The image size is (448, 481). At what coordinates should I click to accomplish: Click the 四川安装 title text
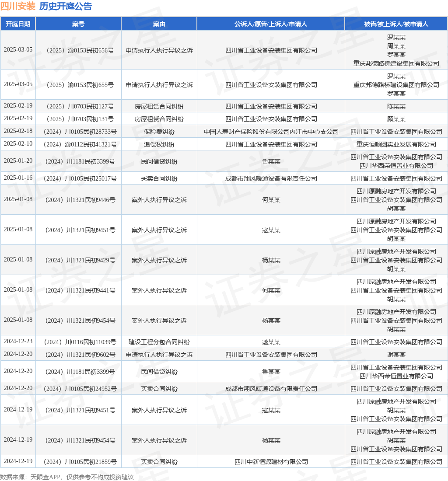pyautogui.click(x=18, y=6)
